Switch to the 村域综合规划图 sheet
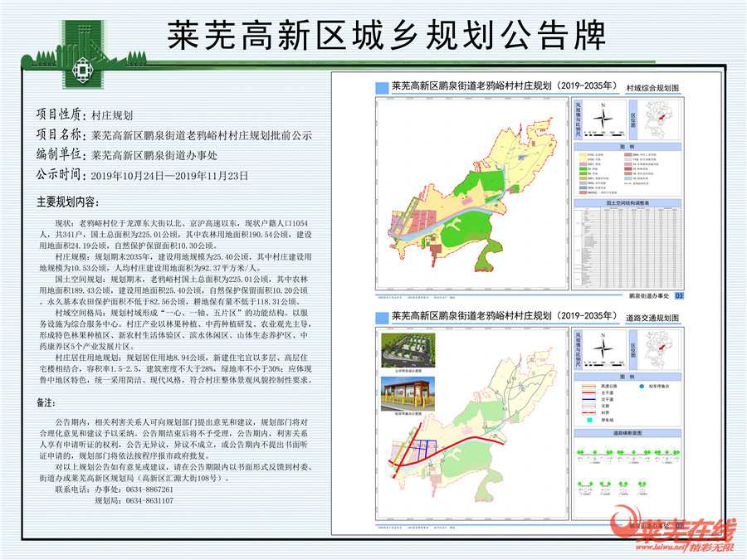747x560 pixels. tap(653, 88)
